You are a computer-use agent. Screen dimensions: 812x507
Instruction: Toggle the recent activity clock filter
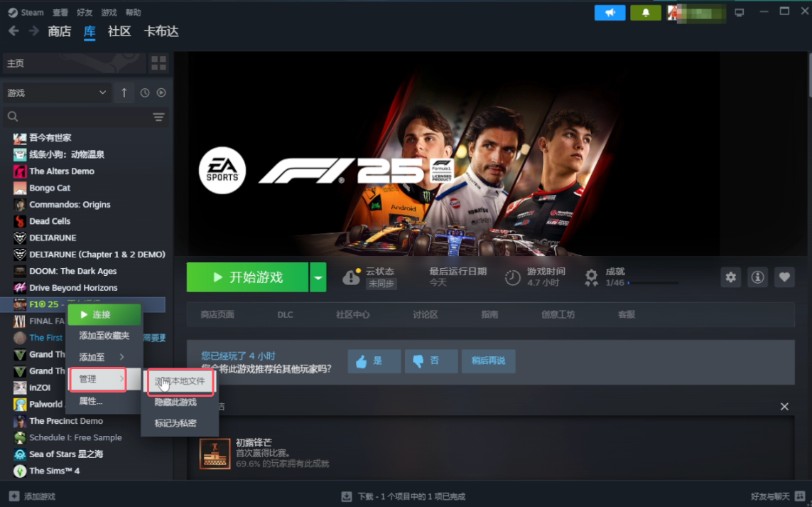click(145, 92)
